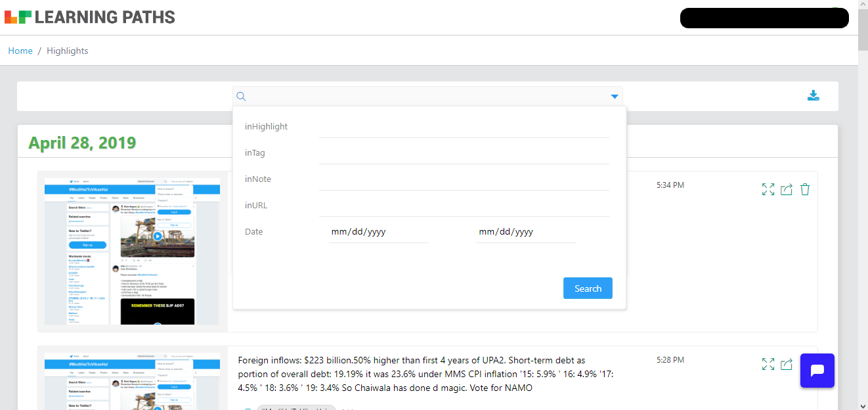The height and width of the screenshot is (410, 868).
Task: Click the main search input box
Action: click(427, 97)
